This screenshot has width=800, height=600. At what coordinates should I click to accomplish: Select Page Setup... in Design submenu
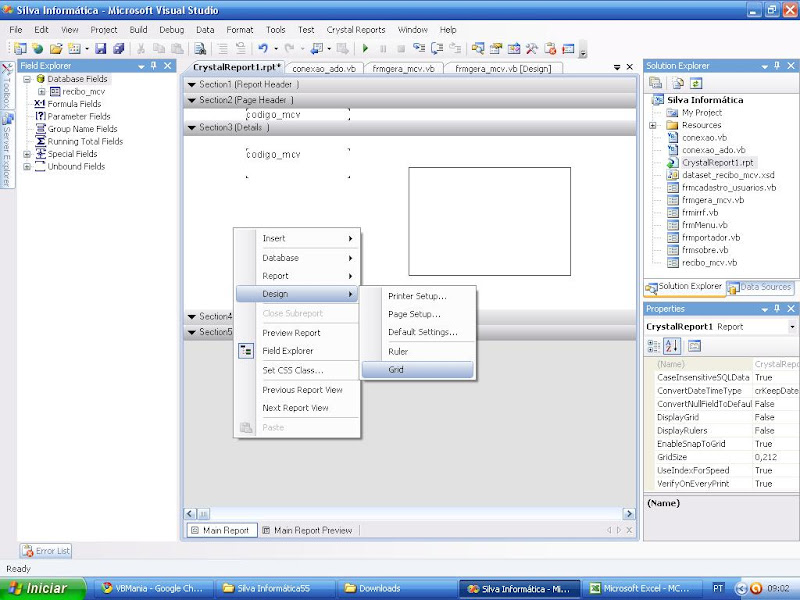click(x=417, y=314)
